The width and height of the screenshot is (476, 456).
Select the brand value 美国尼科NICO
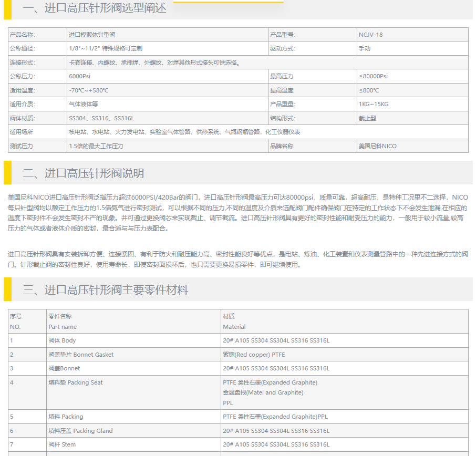378,146
